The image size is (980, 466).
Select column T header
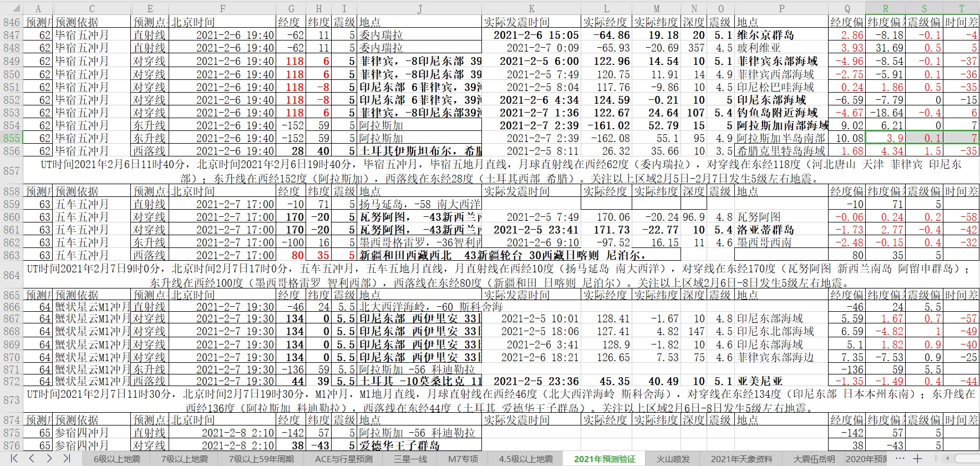(x=961, y=8)
